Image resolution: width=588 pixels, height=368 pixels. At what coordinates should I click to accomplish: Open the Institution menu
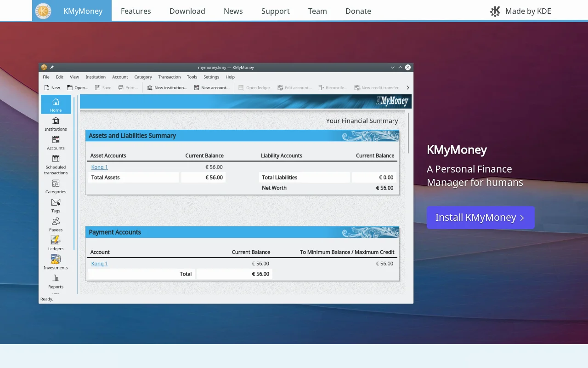[x=96, y=77]
